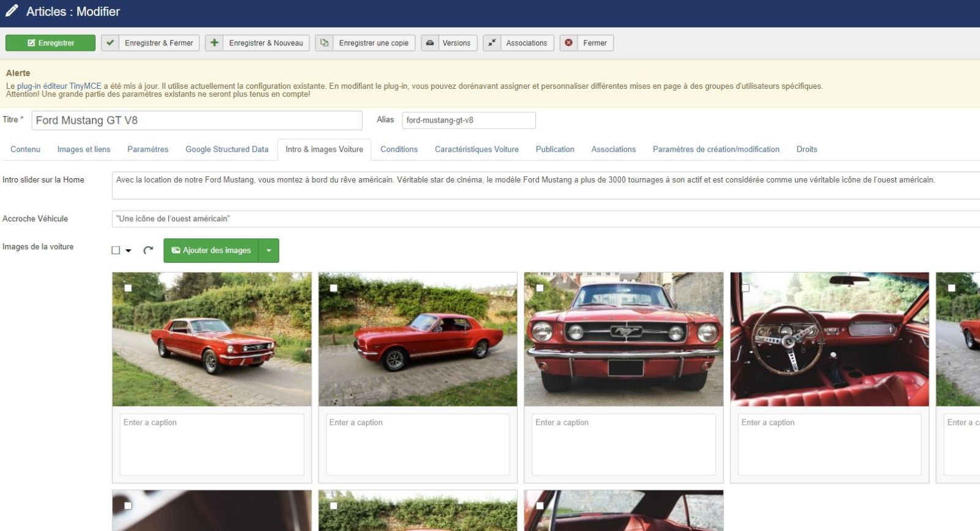Select checkbox on third image of second row
Image resolution: width=980 pixels, height=531 pixels.
(540, 506)
